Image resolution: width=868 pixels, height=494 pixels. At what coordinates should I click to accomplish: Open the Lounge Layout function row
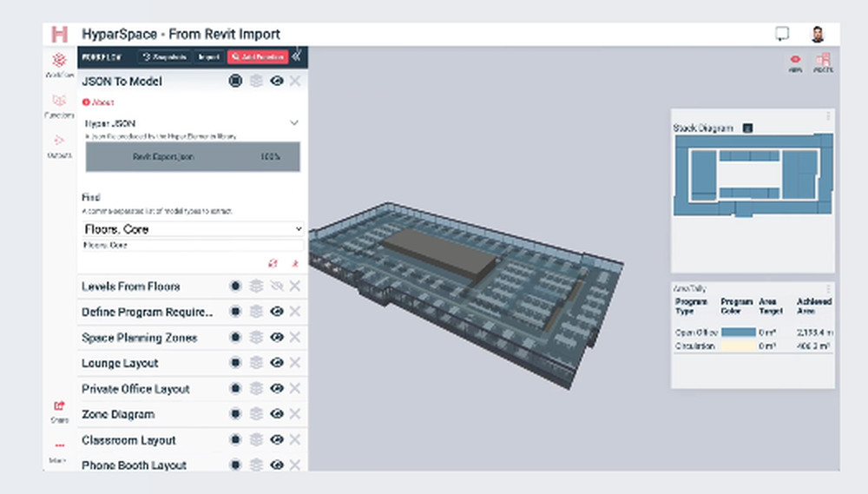point(193,363)
